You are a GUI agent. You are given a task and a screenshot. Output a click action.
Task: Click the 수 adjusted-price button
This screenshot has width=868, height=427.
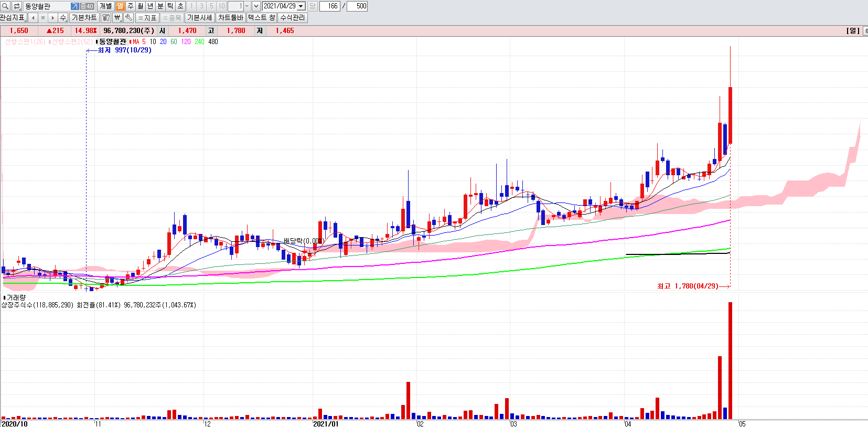click(63, 18)
